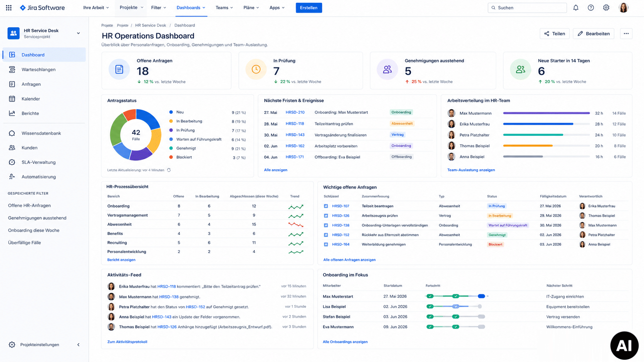
Task: Select Dashboard in the sidebar
Action: [44, 55]
